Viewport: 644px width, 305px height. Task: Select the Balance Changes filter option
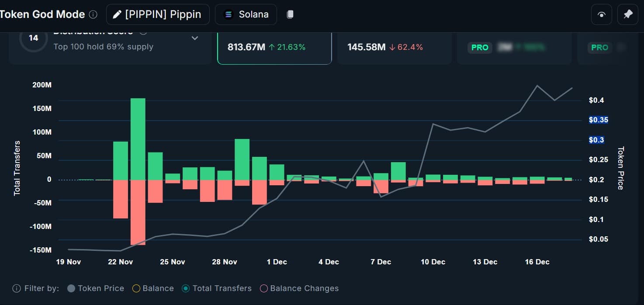click(264, 288)
